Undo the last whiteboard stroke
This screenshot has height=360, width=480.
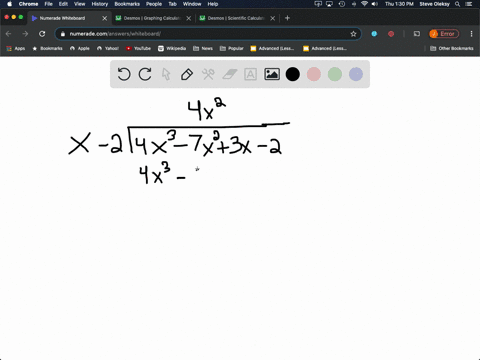(124, 74)
